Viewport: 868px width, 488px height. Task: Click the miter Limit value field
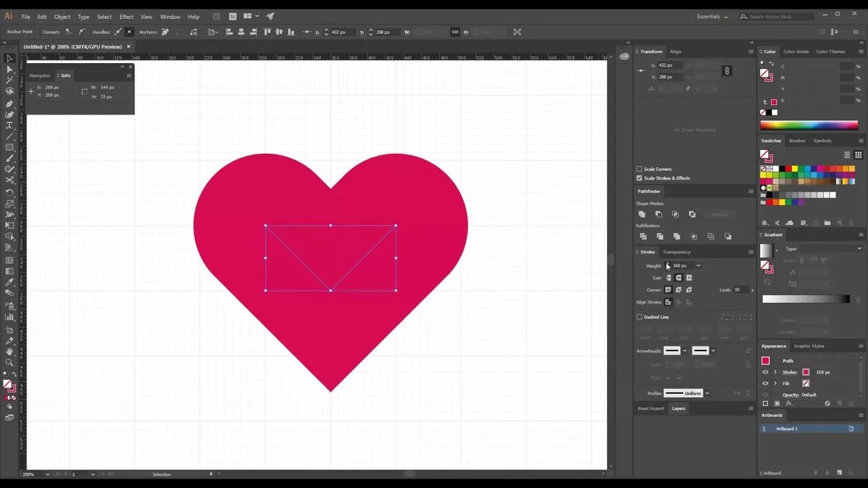pos(740,290)
